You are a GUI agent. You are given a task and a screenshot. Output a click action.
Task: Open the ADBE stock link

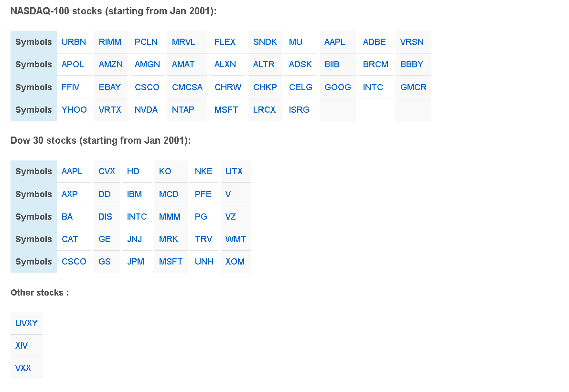point(374,42)
